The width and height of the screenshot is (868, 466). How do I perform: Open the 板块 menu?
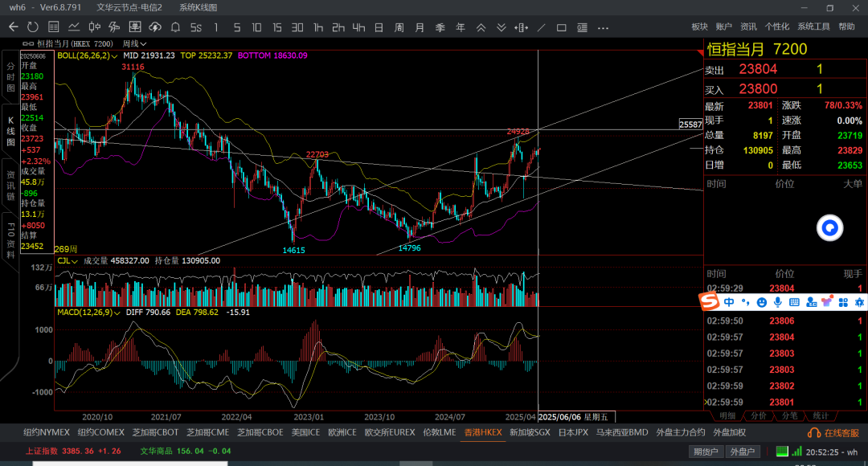point(700,27)
